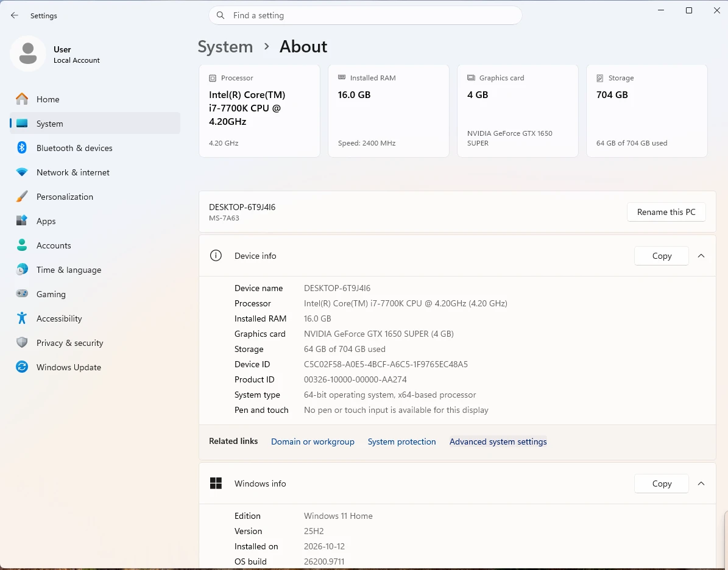Click the OS build value 26200.9711
This screenshot has height=570, width=728.
(x=324, y=561)
